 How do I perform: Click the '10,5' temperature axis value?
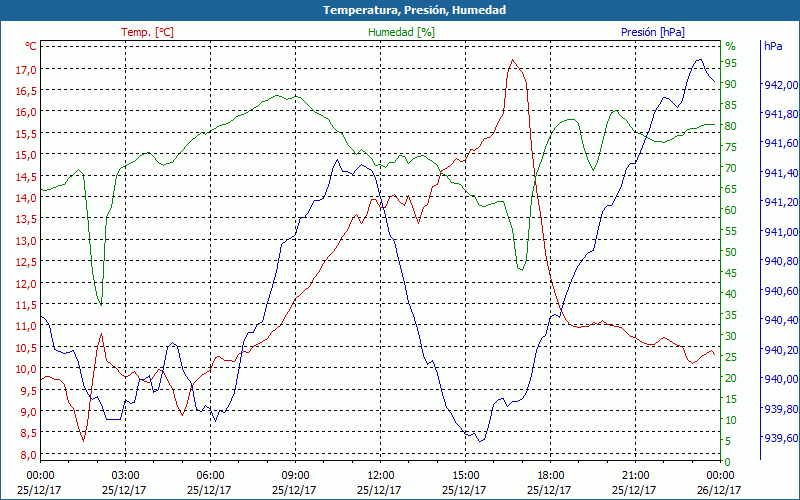(x=27, y=347)
